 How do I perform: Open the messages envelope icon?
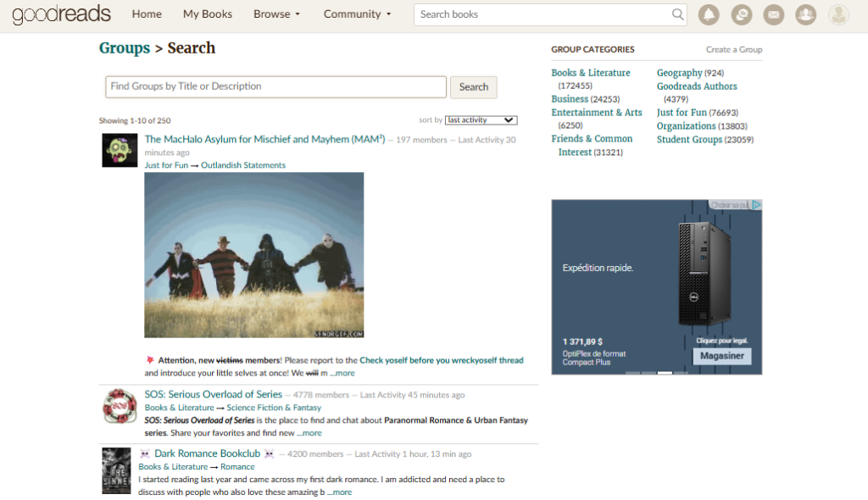[x=774, y=14]
